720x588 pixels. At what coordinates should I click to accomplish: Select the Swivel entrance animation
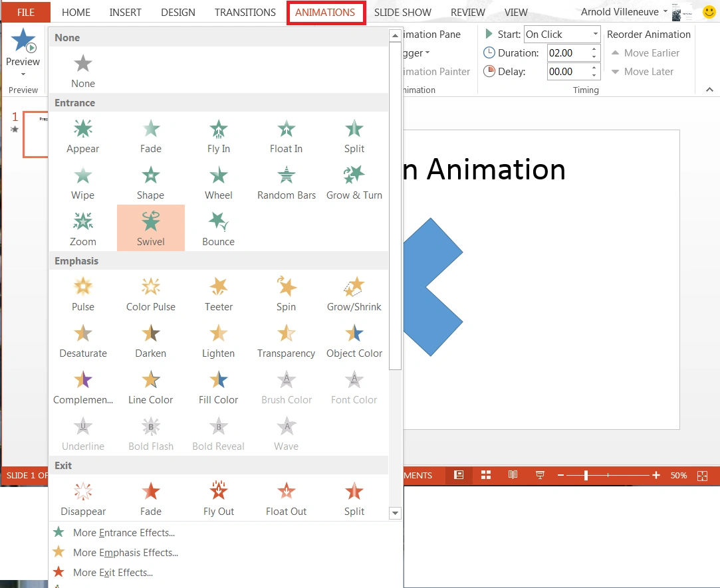click(150, 228)
